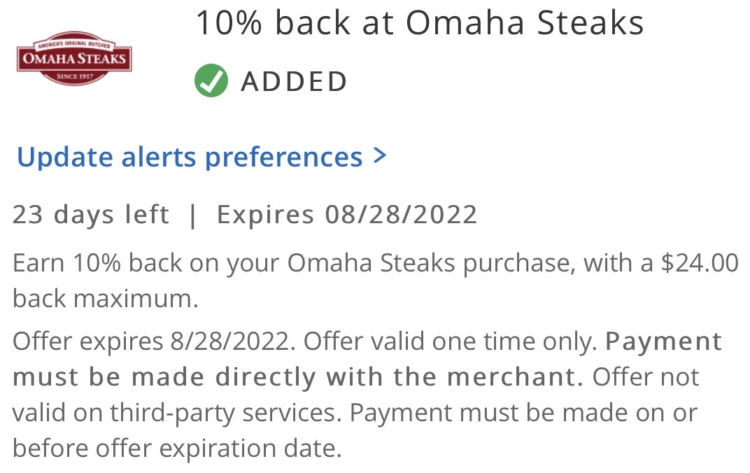Click the 23 days left text
This screenshot has height=473, width=750.
click(x=91, y=214)
